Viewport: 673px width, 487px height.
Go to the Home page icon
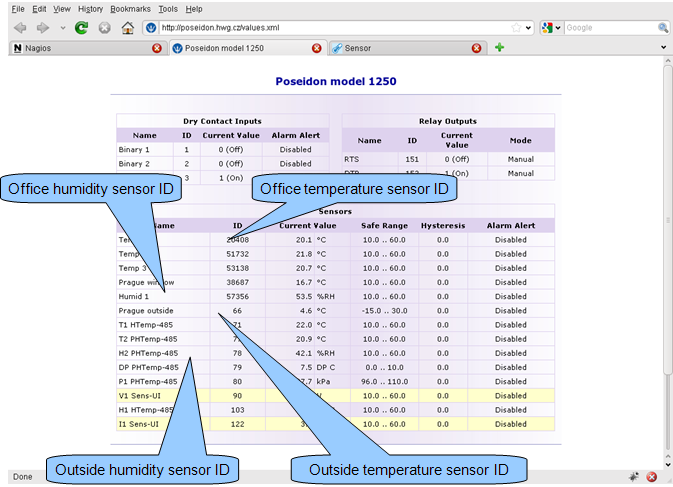tap(127, 28)
